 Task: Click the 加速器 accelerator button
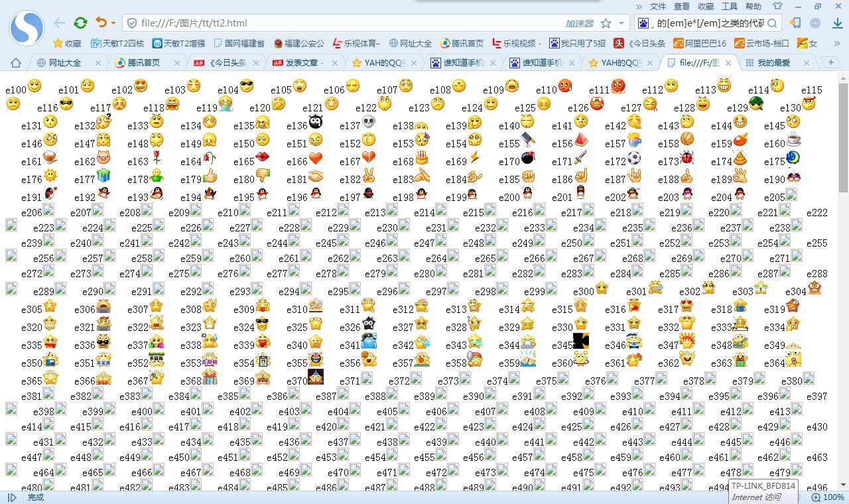579,23
